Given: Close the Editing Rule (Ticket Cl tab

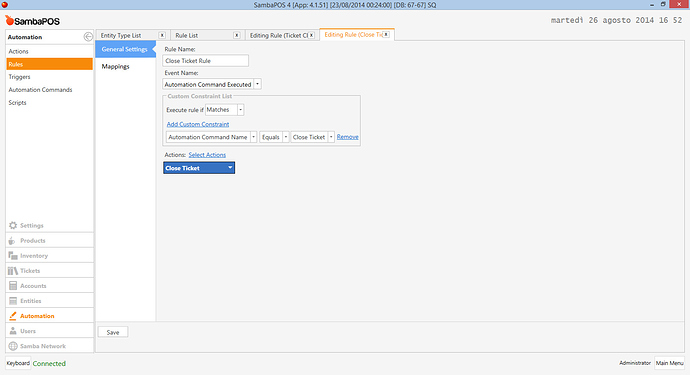Looking at the screenshot, I should pyautogui.click(x=312, y=35).
